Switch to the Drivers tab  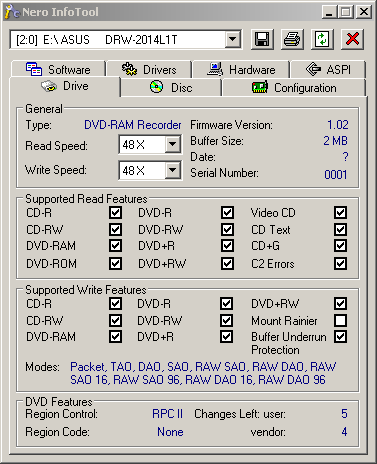point(149,69)
